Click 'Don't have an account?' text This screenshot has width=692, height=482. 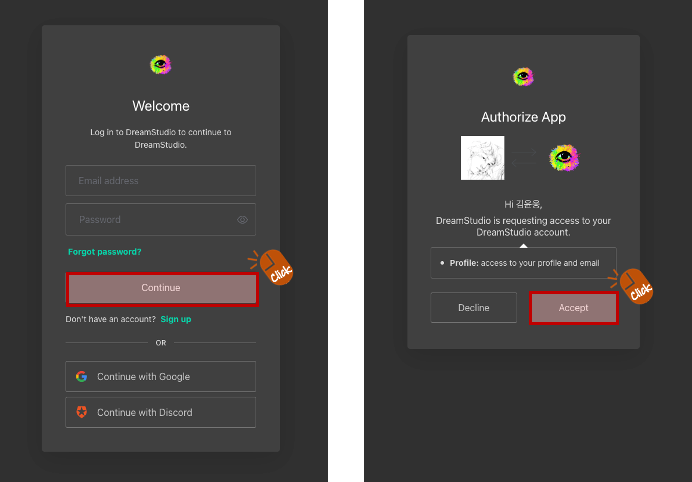[x=110, y=319]
